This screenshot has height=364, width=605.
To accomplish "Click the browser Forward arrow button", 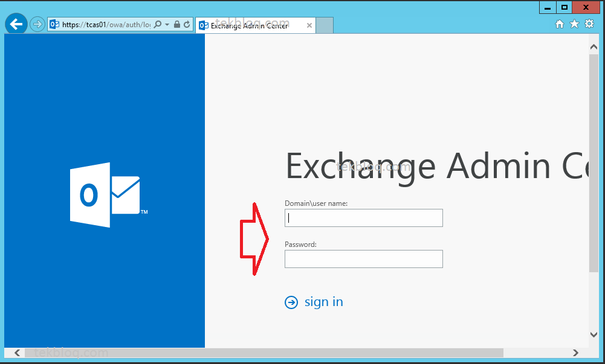I will pos(37,25).
